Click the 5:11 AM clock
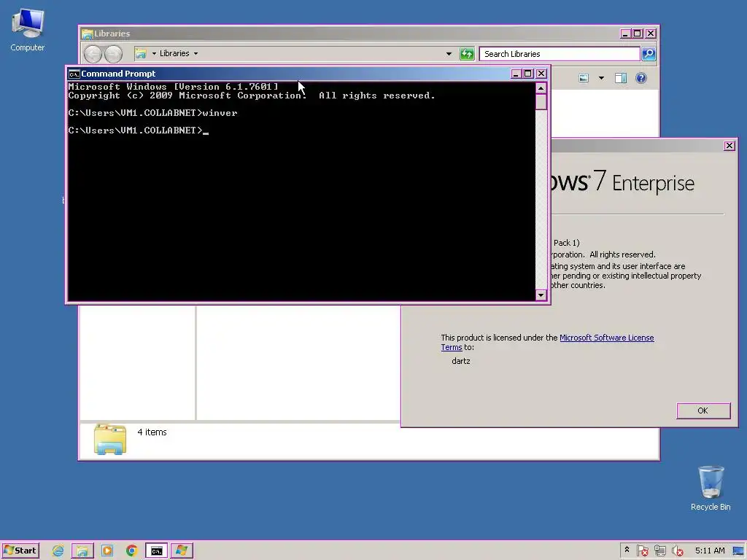The height and width of the screenshot is (560, 747). pos(710,551)
